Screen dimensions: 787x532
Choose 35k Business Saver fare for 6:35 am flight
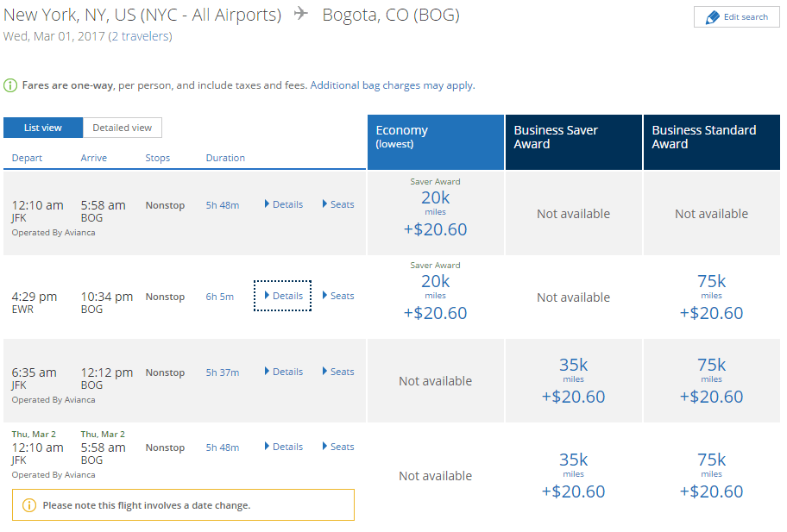[574, 380]
